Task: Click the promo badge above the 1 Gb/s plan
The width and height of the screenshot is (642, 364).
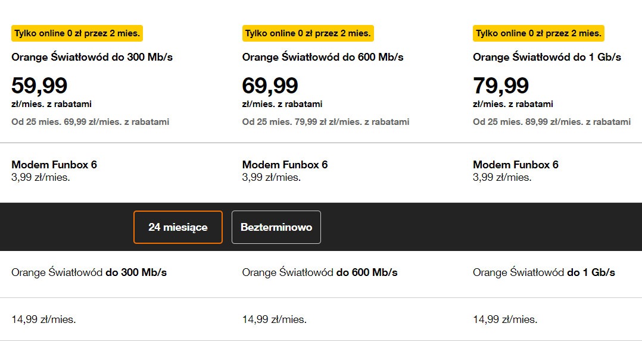Action: point(537,33)
